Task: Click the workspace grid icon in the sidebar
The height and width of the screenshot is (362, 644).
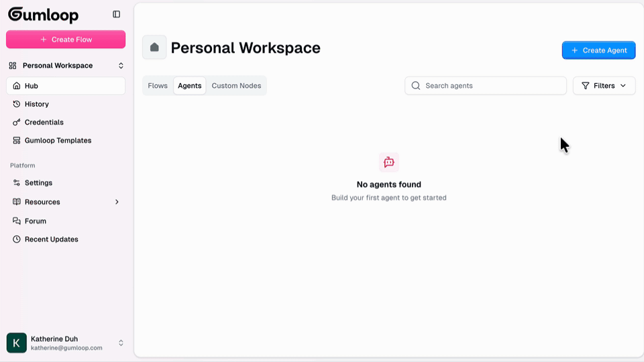Action: [x=13, y=66]
